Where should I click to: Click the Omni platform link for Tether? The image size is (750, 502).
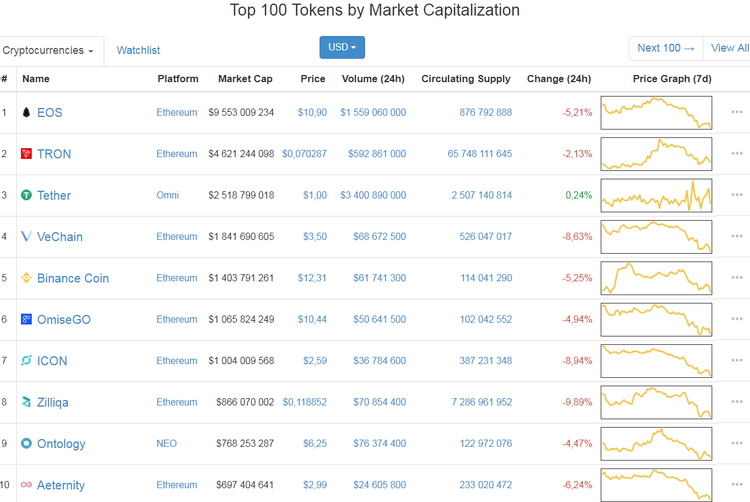(x=167, y=195)
